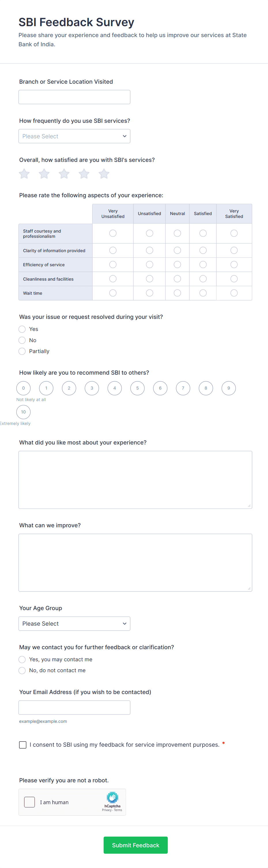Give a five-star satisfaction rating
The width and height of the screenshot is (268, 868).
tap(104, 174)
